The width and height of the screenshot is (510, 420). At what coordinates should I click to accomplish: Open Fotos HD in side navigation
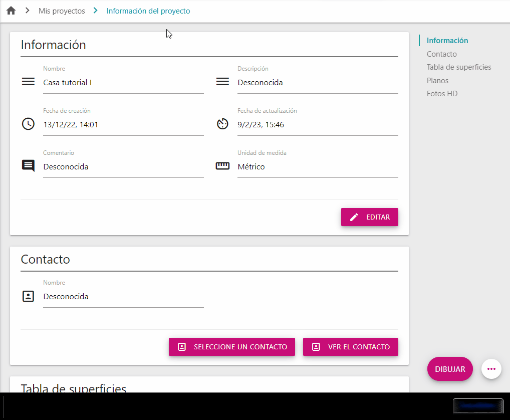[x=442, y=94]
